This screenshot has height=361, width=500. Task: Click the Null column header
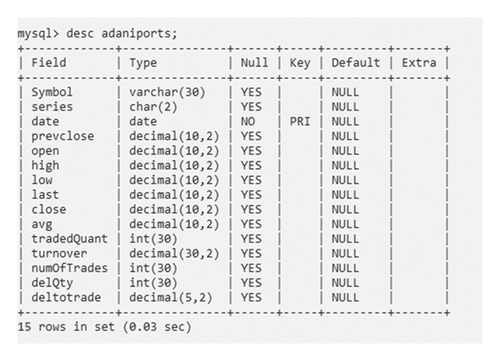tap(254, 63)
